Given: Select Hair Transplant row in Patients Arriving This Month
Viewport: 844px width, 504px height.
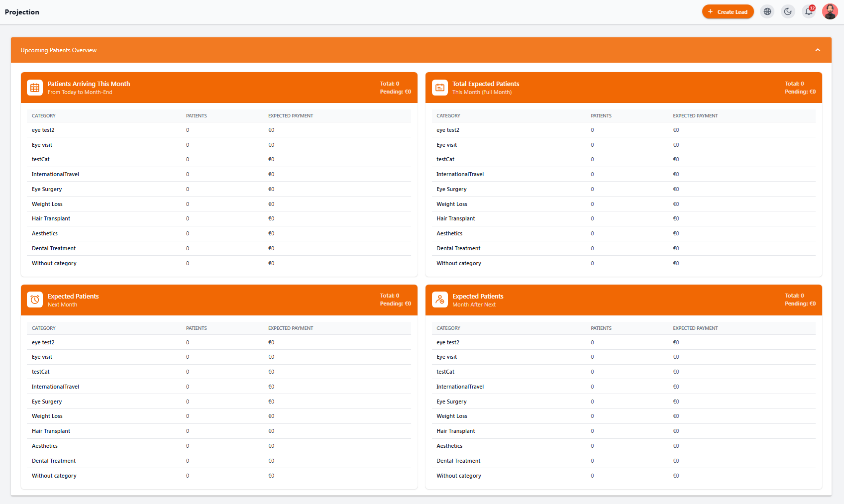Looking at the screenshot, I should tap(219, 218).
